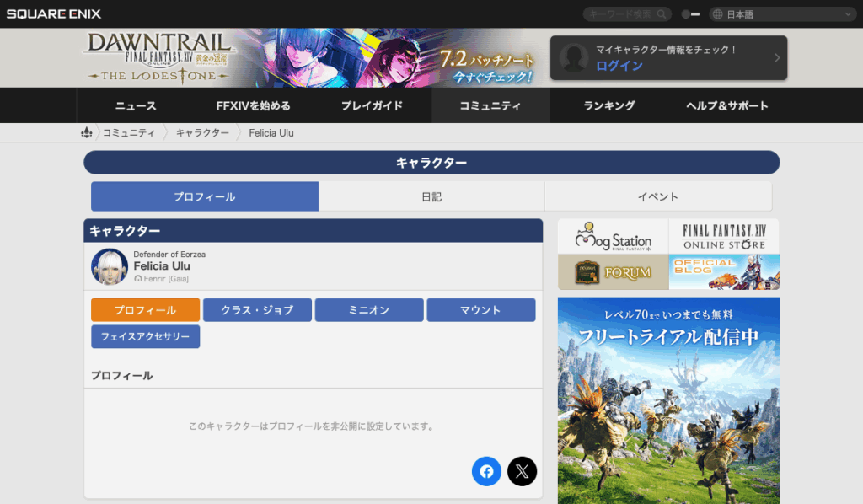Open Final Fantasy XIV Online Store banner
The width and height of the screenshot is (863, 504).
[724, 237]
